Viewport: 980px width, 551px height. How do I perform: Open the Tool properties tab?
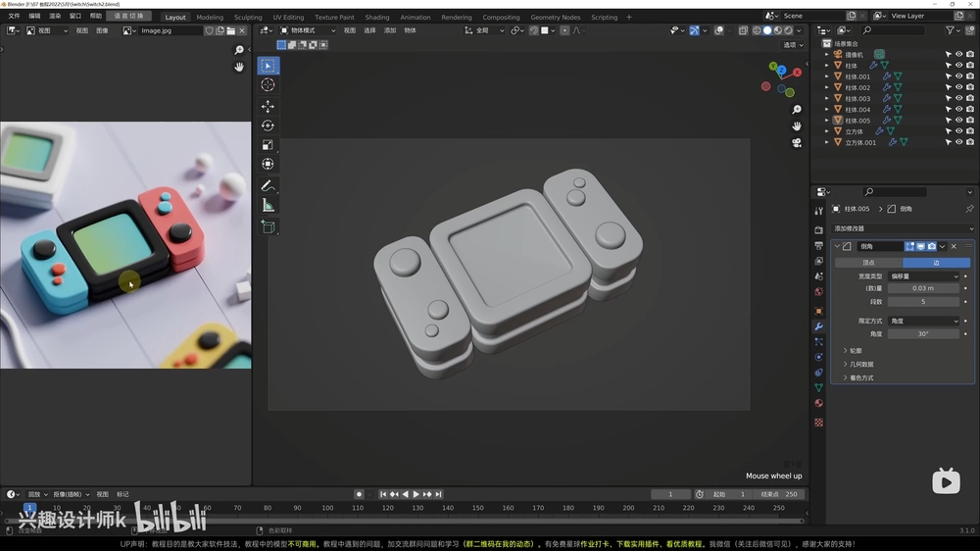click(818, 211)
